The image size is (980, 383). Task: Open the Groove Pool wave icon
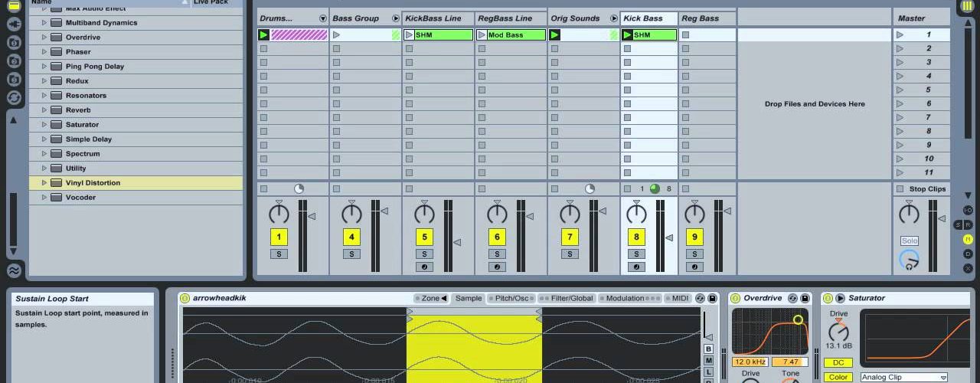[14, 270]
